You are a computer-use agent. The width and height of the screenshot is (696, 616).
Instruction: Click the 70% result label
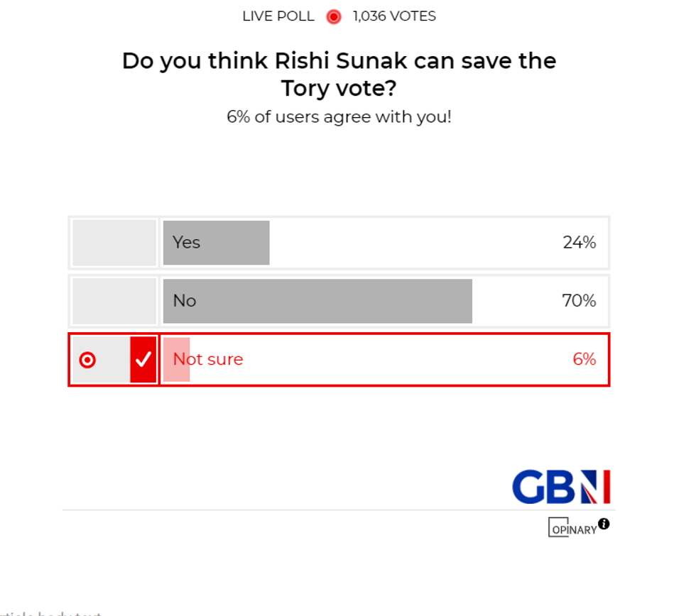[x=579, y=300]
